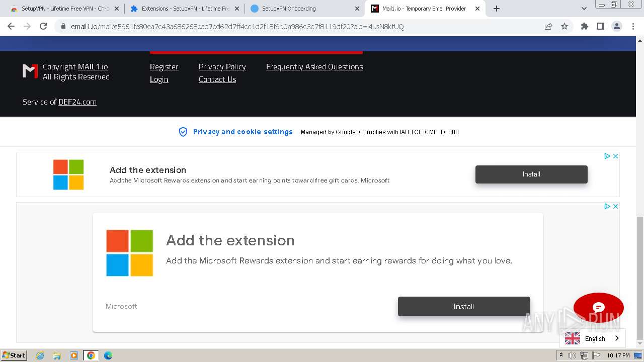Click the UK flag language icon

pos(572,338)
